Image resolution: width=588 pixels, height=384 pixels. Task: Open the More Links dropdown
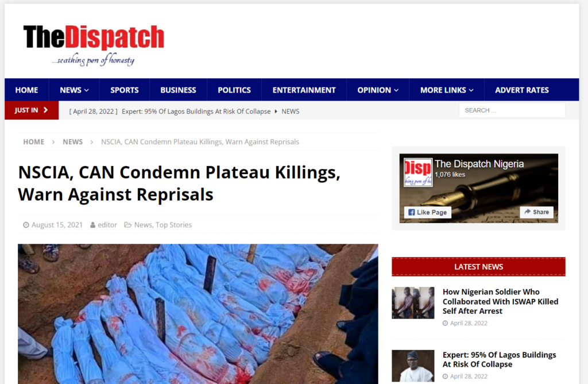tap(447, 90)
